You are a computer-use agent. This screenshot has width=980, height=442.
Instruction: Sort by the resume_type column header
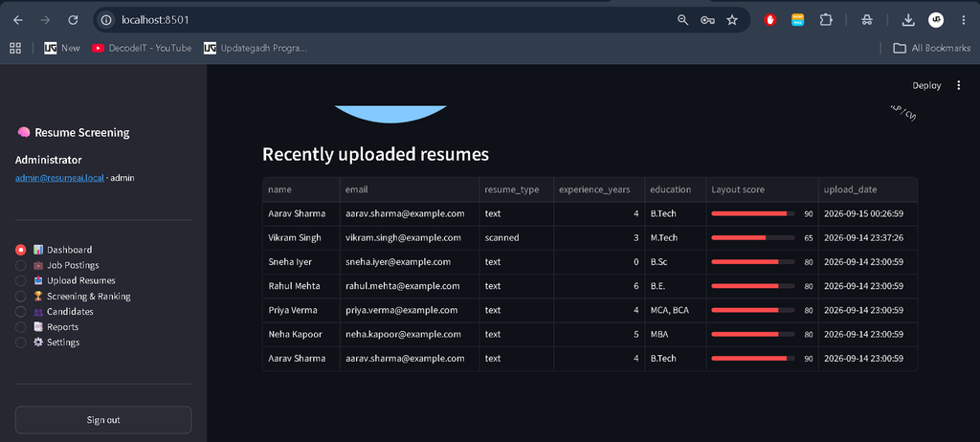coord(516,189)
